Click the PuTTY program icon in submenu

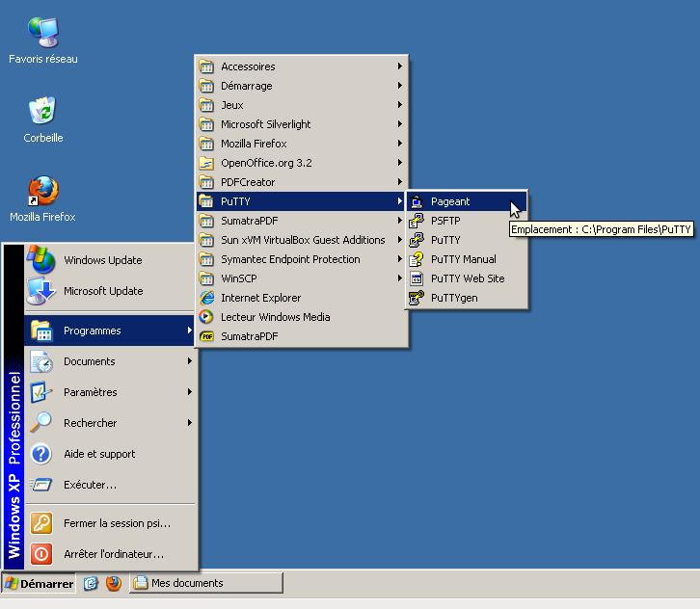pos(417,240)
